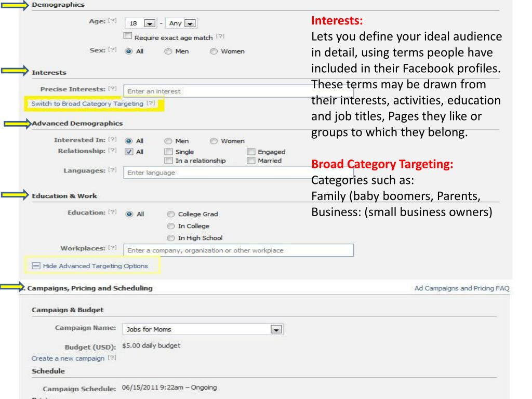Viewport: 532px width, 399px height.
Task: Open the help tooltip next to Age
Action: click(x=112, y=21)
